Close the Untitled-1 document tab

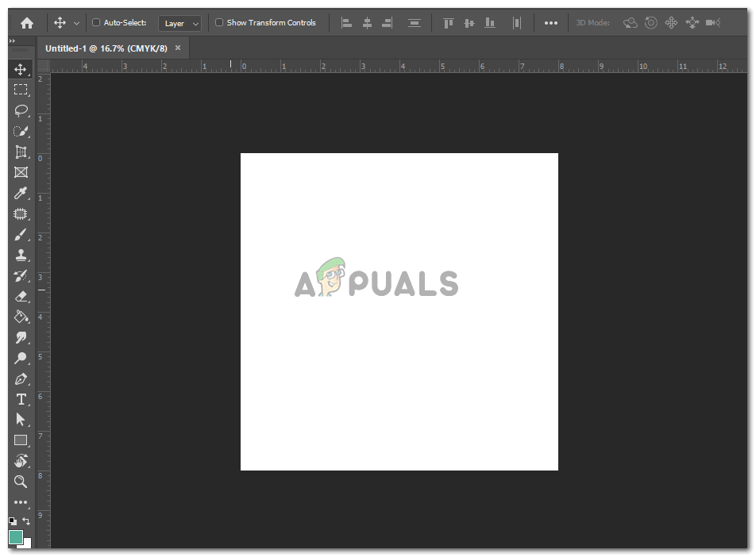pos(178,48)
